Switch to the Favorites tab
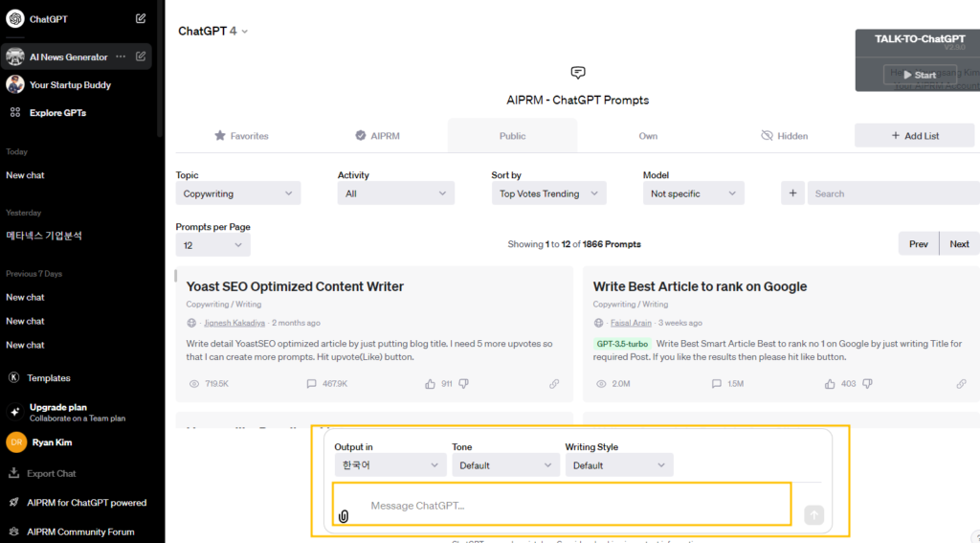 tap(241, 136)
